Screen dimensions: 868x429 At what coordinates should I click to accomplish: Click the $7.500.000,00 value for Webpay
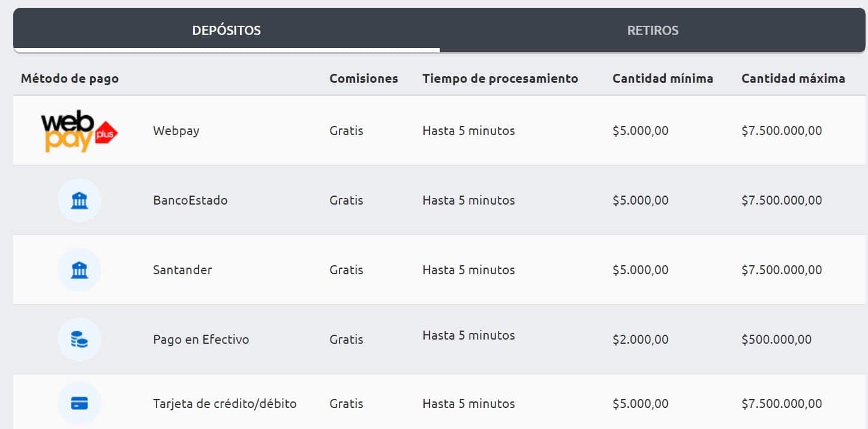pyautogui.click(x=782, y=130)
